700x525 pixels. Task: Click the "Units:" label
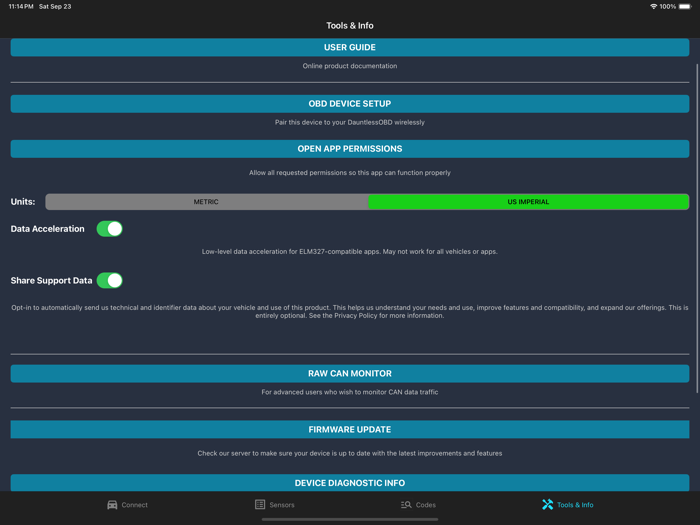(23, 202)
